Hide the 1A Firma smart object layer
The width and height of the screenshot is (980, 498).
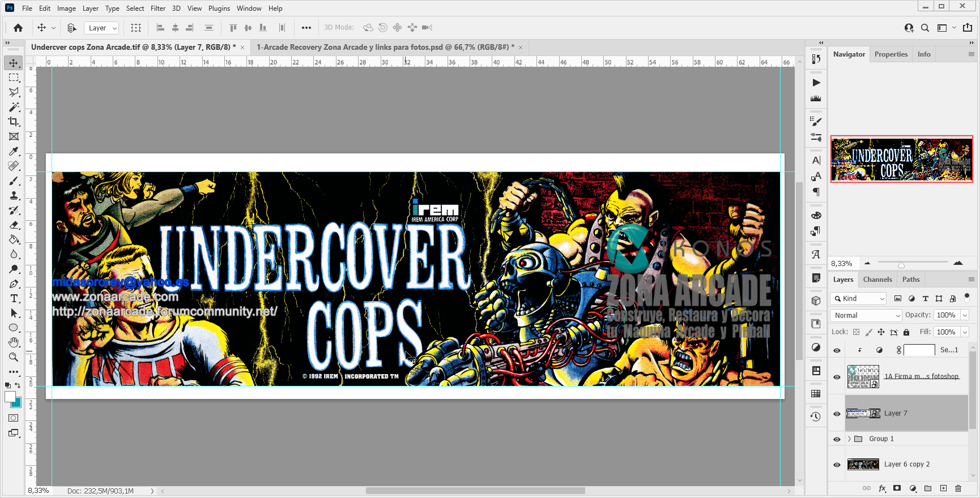pyautogui.click(x=837, y=377)
